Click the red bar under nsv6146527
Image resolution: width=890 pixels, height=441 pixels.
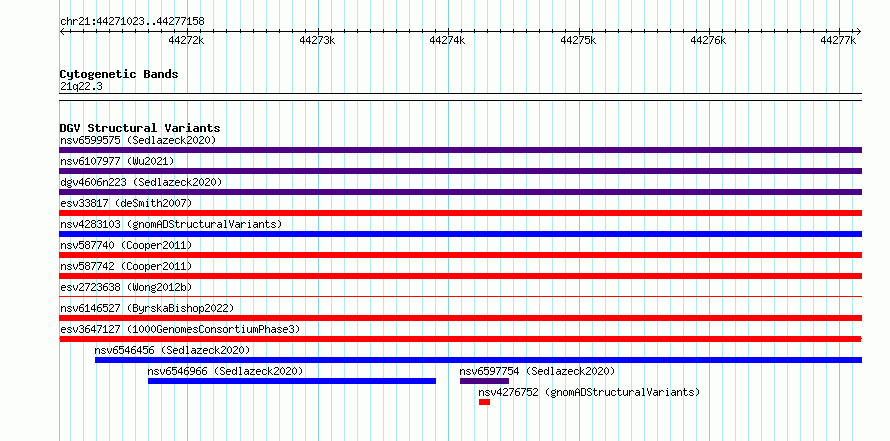460,318
